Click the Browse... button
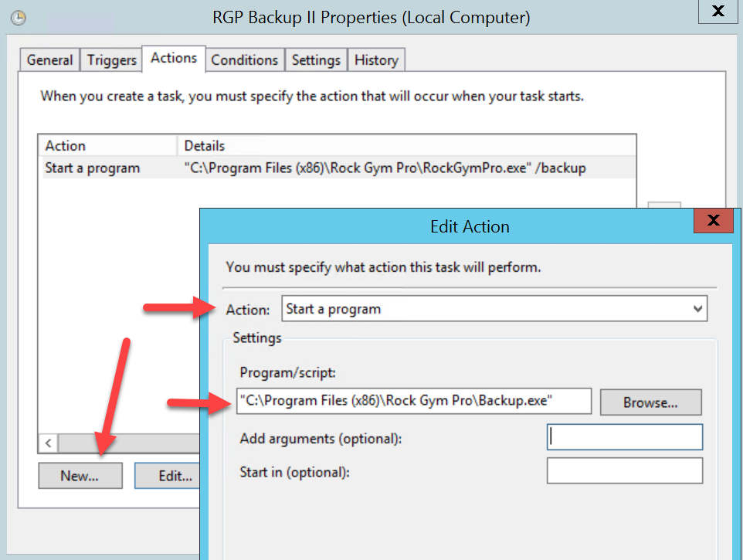 650,402
